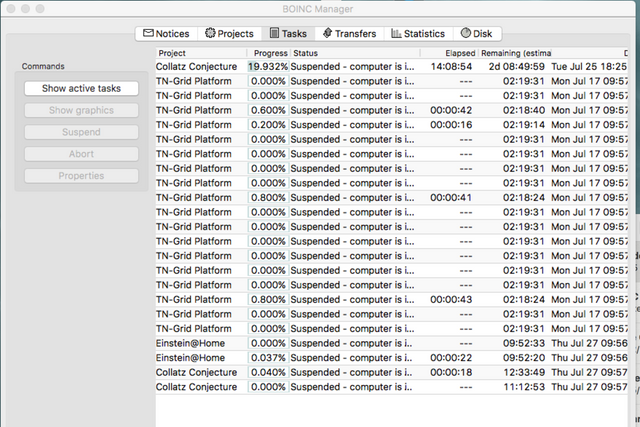This screenshot has height=427, width=640.
Task: Click the elapsed time 00:00:18
Action: (451, 372)
